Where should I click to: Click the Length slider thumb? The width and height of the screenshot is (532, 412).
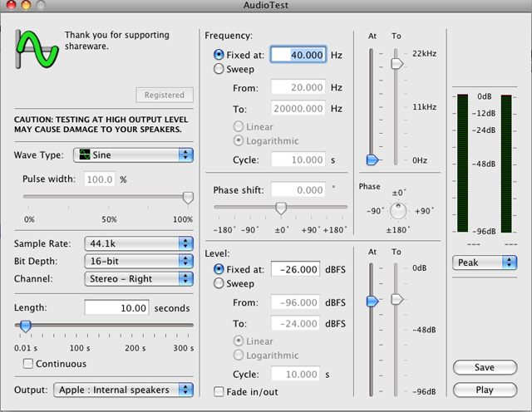pos(26,326)
